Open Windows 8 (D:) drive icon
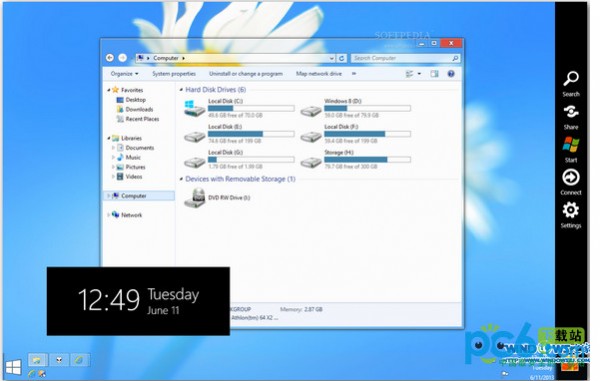600x381 pixels. [x=311, y=110]
